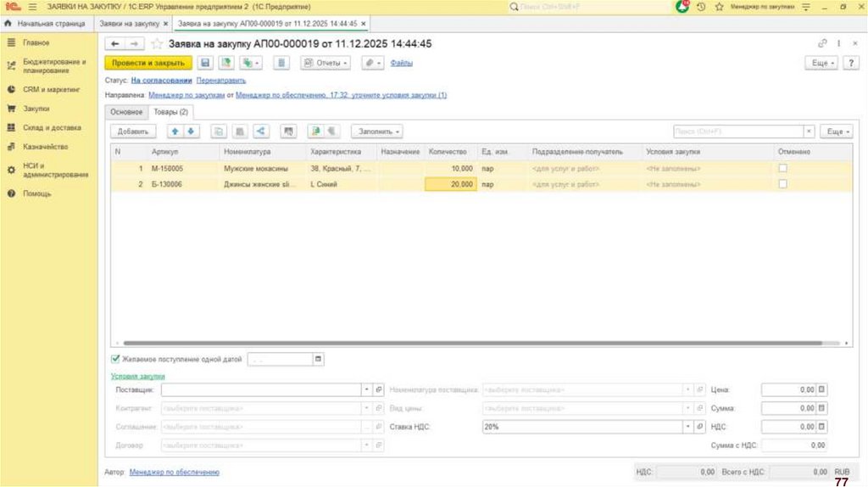Viewport: 868px width, 487px height.
Task: Open Казначейство section in sidebar
Action: point(46,147)
